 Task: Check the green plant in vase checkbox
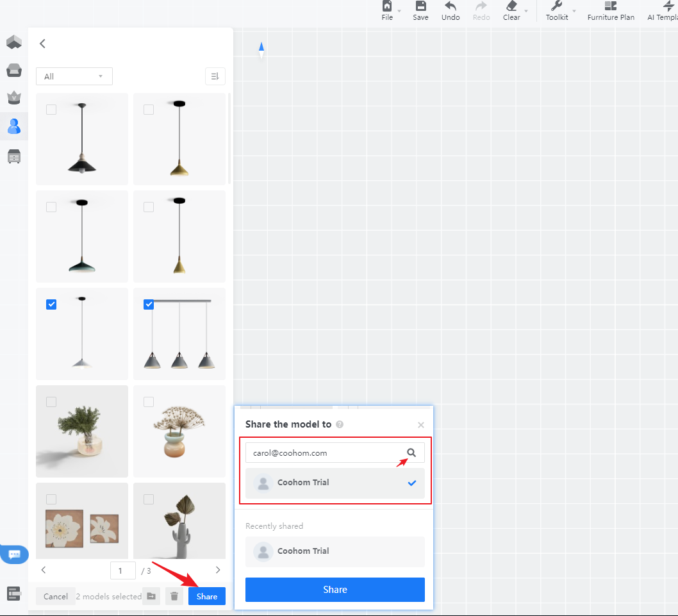pyautogui.click(x=51, y=401)
